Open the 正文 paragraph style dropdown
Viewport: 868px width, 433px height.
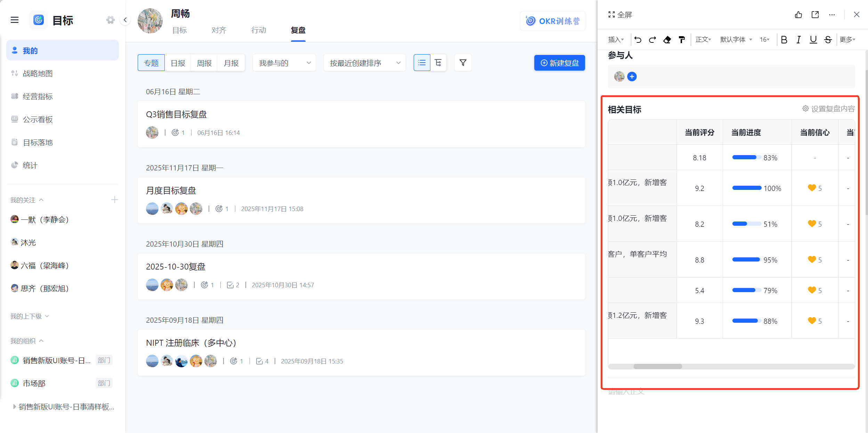[x=703, y=40]
